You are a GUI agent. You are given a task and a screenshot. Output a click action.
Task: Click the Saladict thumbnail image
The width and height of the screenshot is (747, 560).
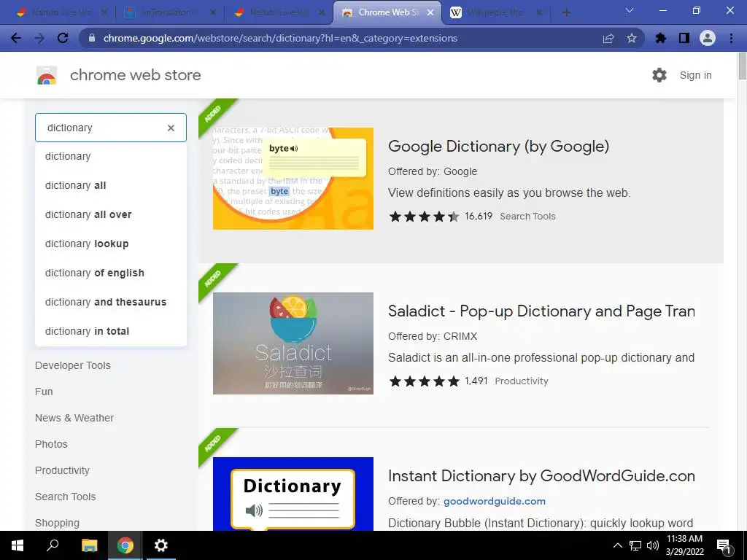pos(293,343)
